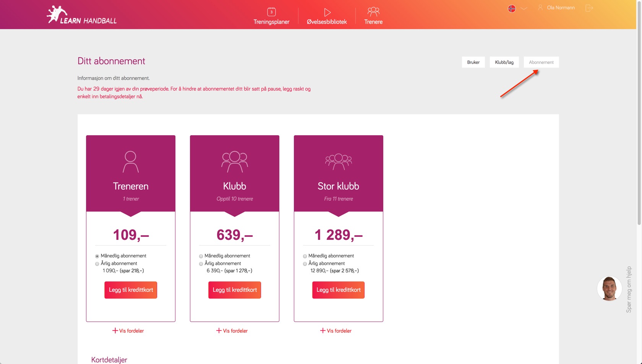Screen dimensions: 642x364
Task: Click the user profile icon beside Ola Normann
Action: (540, 8)
